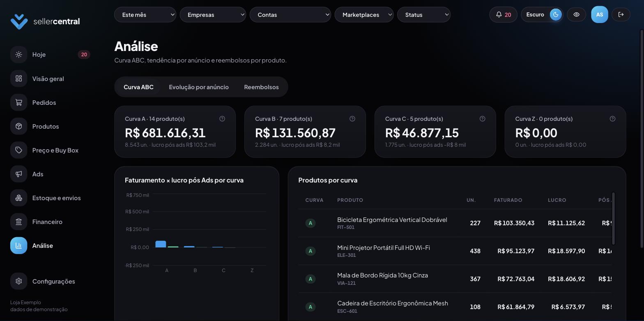Sort table by the Faturado column header
The height and width of the screenshot is (321, 644).
point(508,200)
